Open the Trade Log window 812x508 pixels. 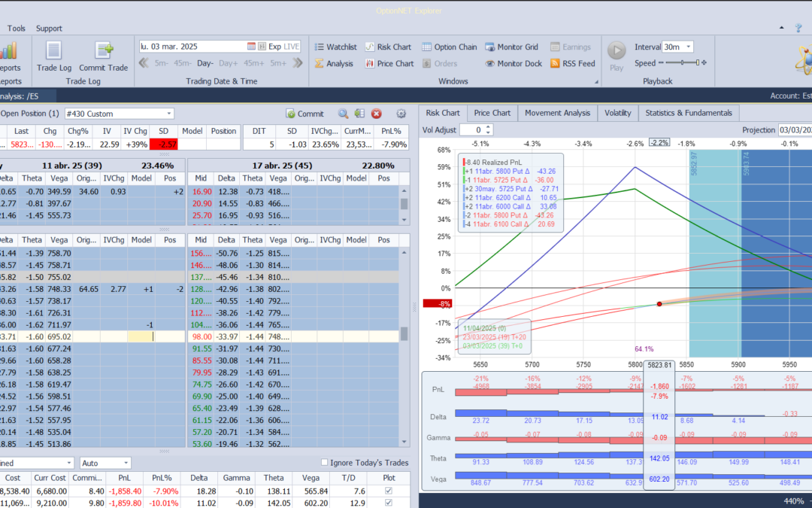pyautogui.click(x=54, y=56)
